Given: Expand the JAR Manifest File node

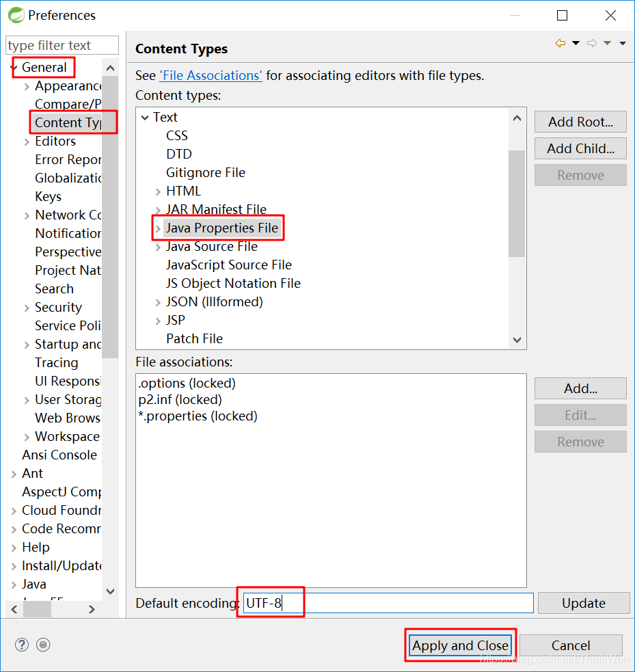Looking at the screenshot, I should (158, 210).
